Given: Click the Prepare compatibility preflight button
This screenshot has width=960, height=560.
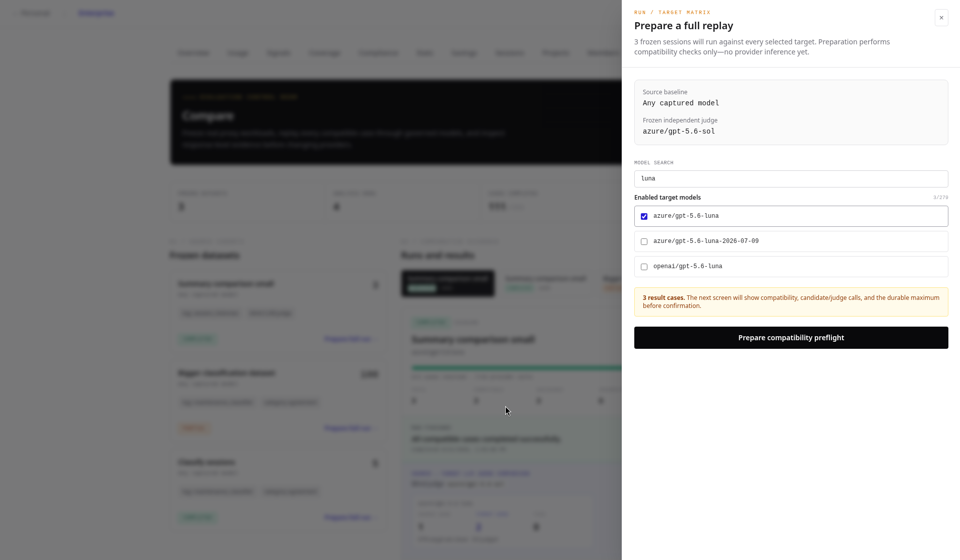Looking at the screenshot, I should (x=791, y=338).
